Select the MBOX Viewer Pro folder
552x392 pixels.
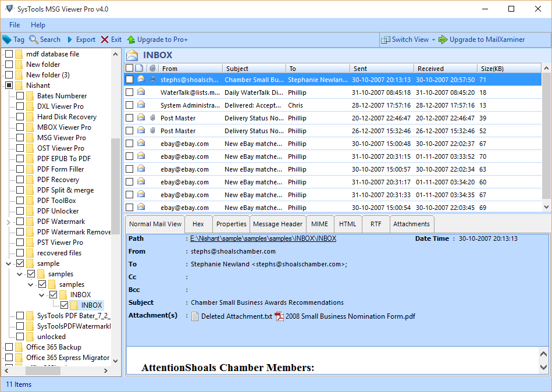click(64, 127)
